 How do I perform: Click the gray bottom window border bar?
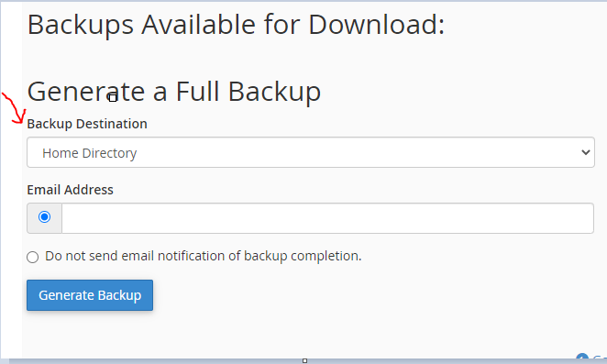[303, 361]
